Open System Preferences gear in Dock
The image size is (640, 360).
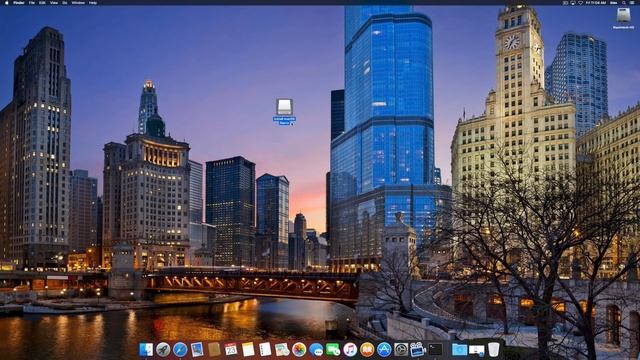401,349
